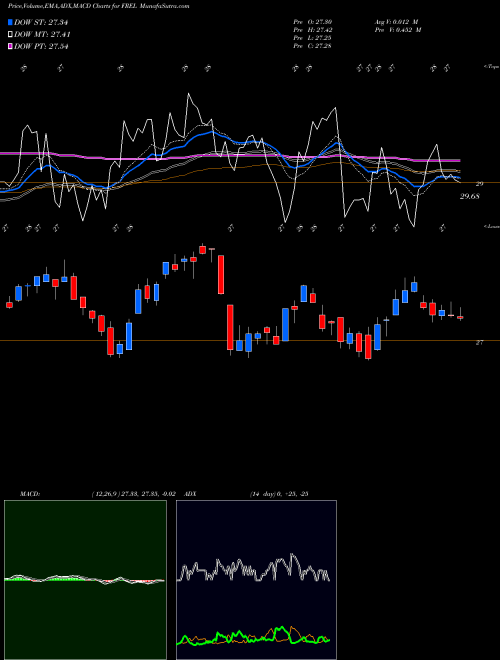Click the 'Avg V: 0.012 M' volume value
The image size is (500, 660).
coord(396,22)
